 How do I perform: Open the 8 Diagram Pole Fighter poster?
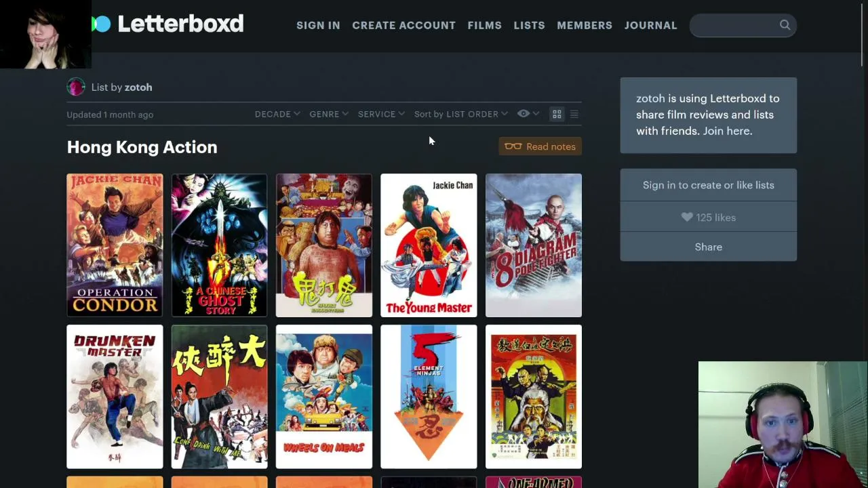point(534,245)
